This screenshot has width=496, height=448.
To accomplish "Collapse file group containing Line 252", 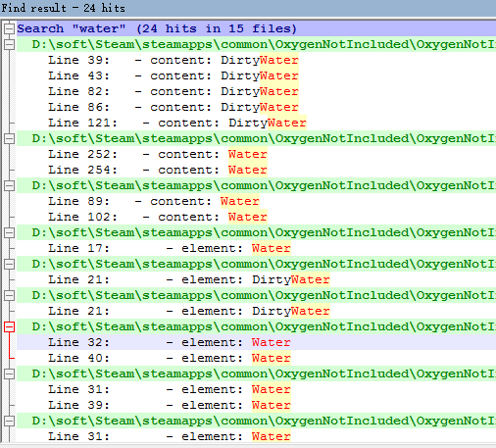I will (9, 138).
